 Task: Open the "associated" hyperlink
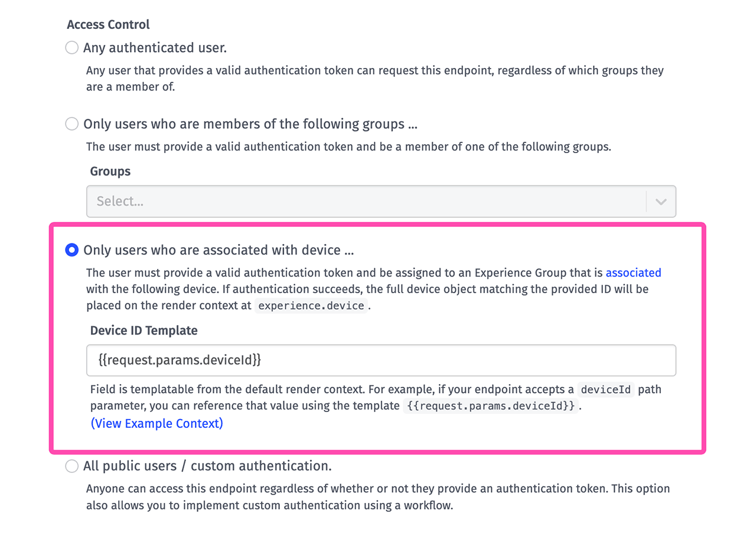tap(634, 272)
